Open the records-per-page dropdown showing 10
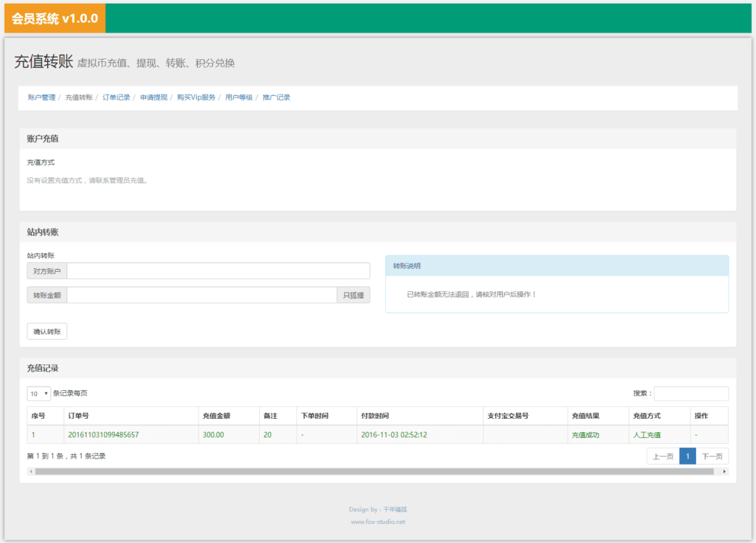This screenshot has height=543, width=756. [38, 394]
